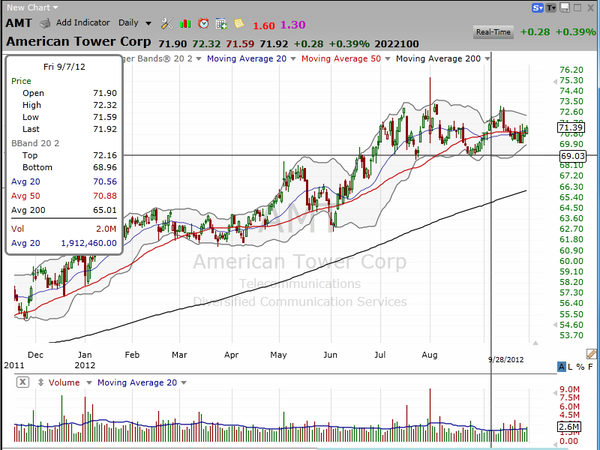The width and height of the screenshot is (600, 450).
Task: Select the L logarithmic scale option
Action: click(570, 367)
